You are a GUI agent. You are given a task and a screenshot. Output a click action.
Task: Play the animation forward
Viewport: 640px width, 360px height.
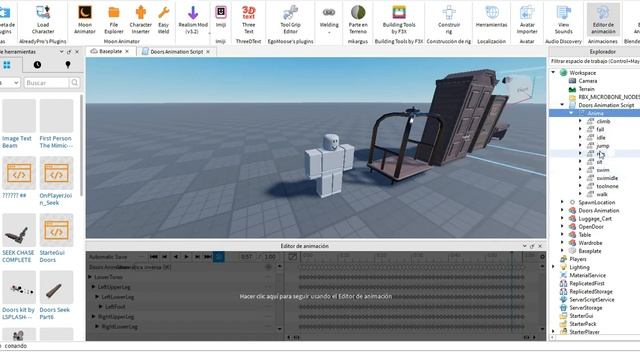click(x=186, y=257)
